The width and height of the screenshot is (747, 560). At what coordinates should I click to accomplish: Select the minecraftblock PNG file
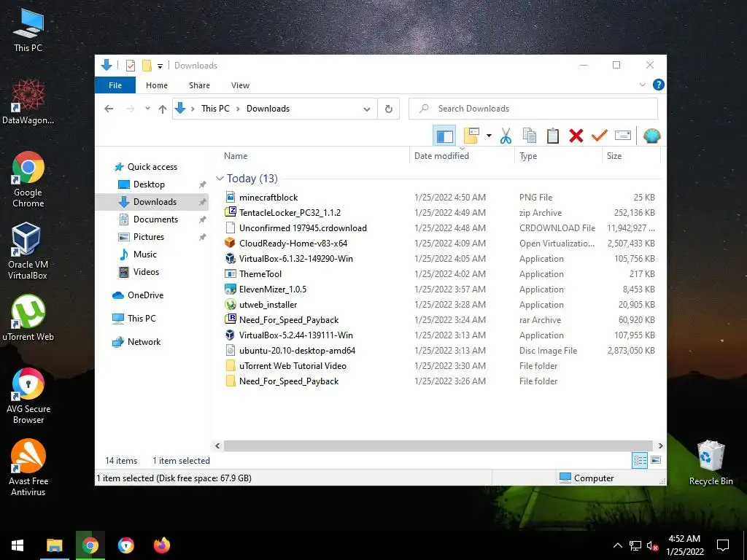pyautogui.click(x=268, y=198)
